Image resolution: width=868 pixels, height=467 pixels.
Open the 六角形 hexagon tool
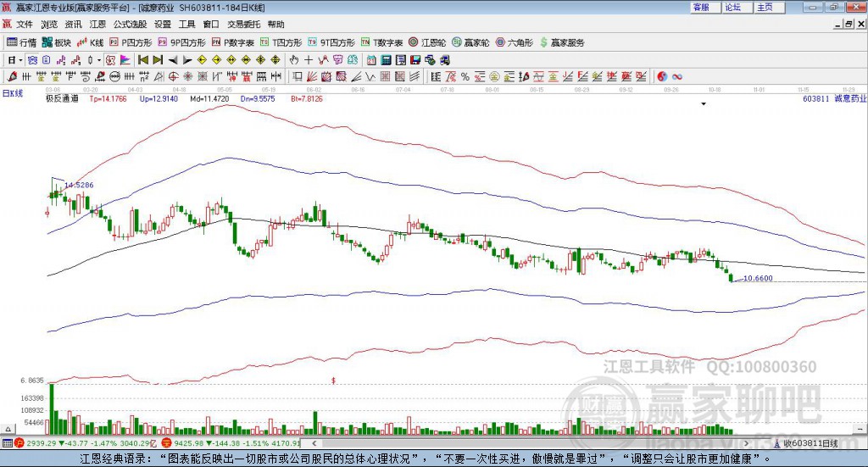pyautogui.click(x=515, y=42)
